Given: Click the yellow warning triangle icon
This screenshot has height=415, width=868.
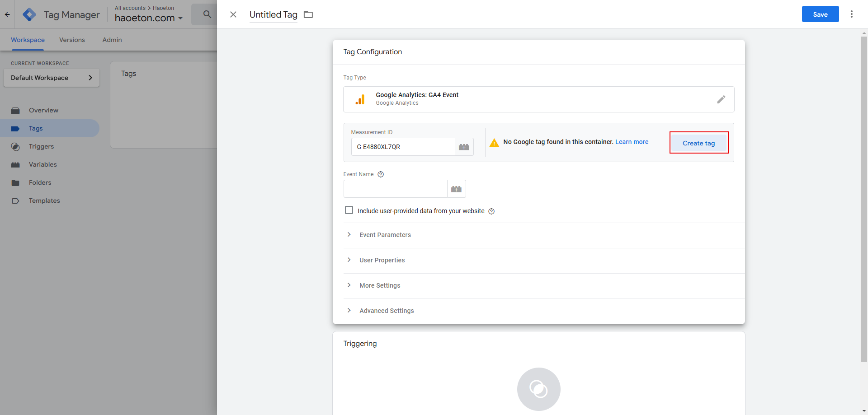Looking at the screenshot, I should pos(494,143).
